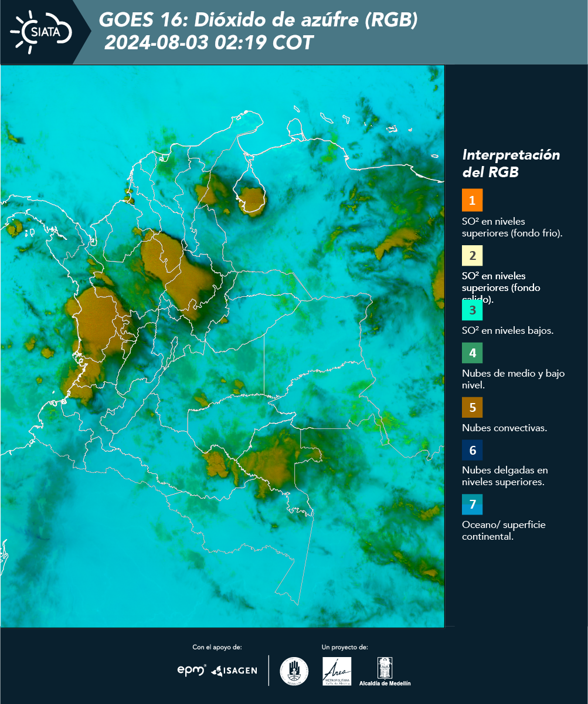Click the text 'Un proyecto de:'
Image resolution: width=588 pixels, height=704 pixels.
[x=345, y=647]
